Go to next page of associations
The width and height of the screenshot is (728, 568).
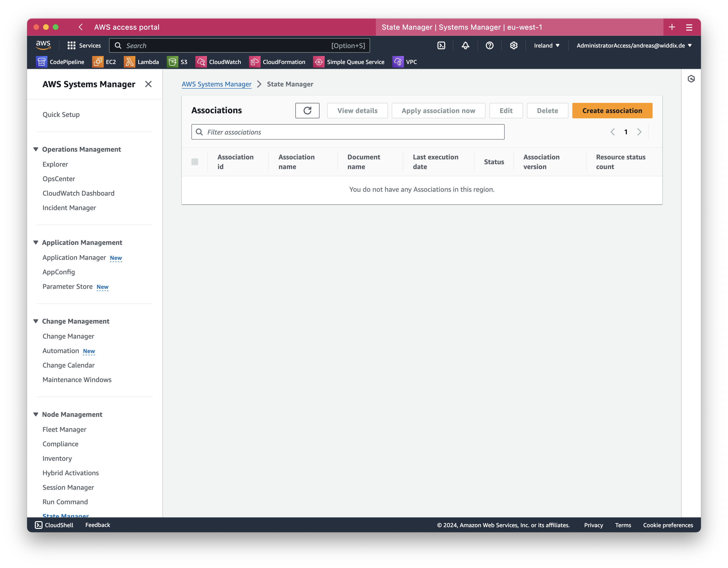tap(639, 132)
